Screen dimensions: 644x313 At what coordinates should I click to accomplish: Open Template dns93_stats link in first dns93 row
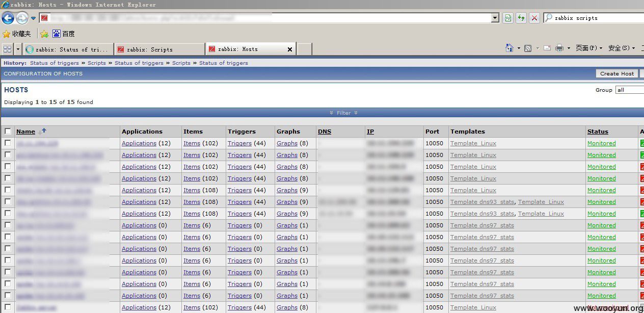point(482,202)
